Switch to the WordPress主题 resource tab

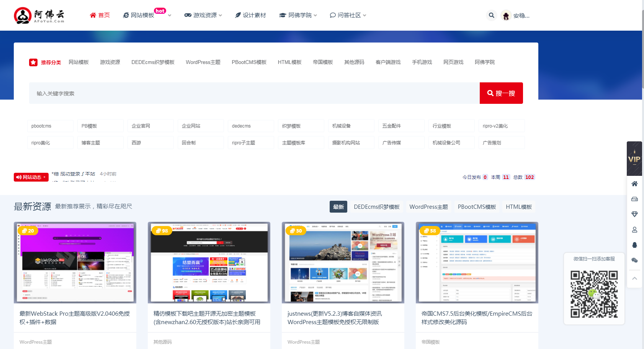point(428,206)
